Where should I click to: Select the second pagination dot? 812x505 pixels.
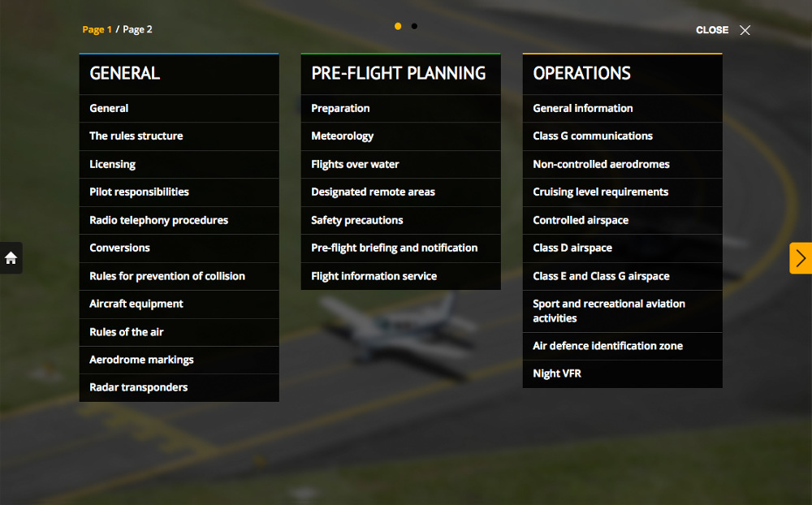click(414, 26)
